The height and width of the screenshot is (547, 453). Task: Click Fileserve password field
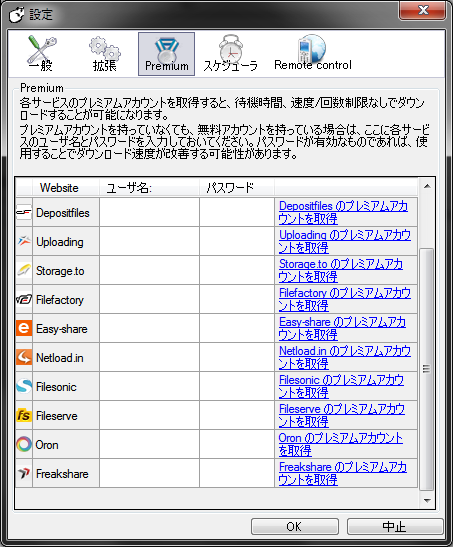[237, 415]
